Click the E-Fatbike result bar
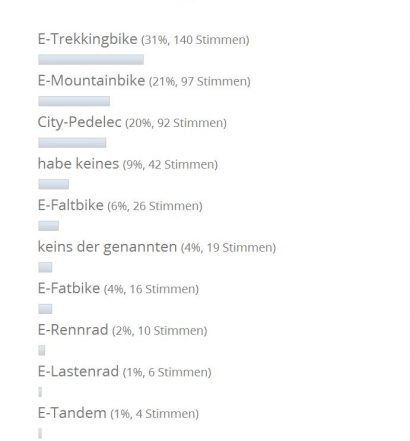 click(x=45, y=309)
